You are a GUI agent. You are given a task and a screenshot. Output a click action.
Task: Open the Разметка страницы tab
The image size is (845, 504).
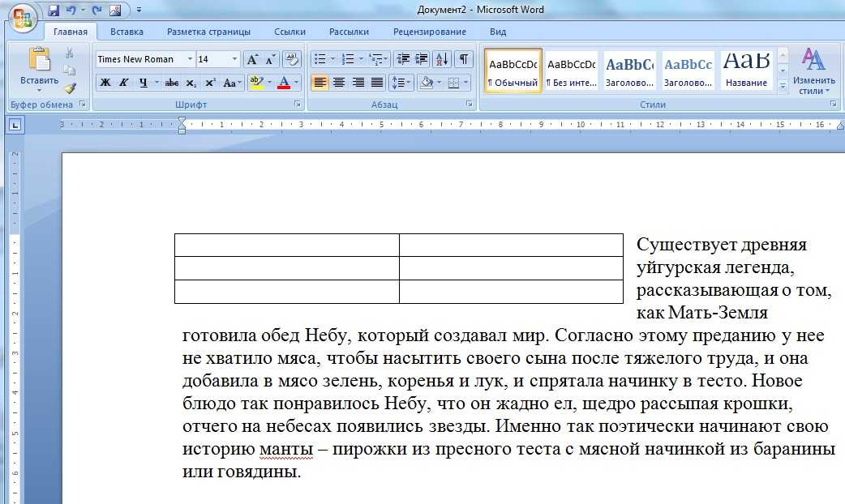pos(208,32)
